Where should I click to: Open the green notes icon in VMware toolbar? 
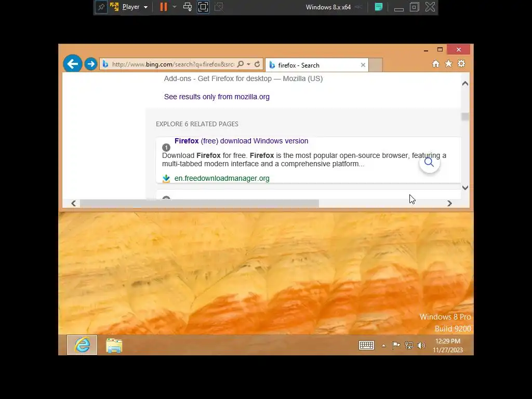coord(379,7)
